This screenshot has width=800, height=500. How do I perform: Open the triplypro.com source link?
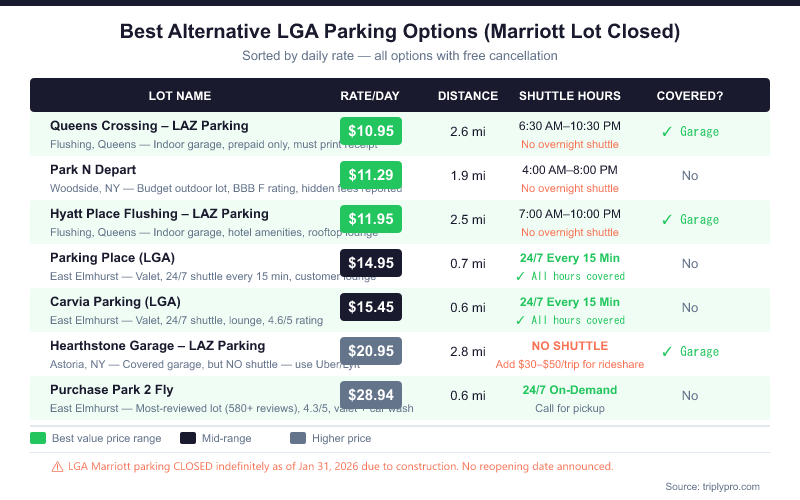pyautogui.click(x=726, y=487)
